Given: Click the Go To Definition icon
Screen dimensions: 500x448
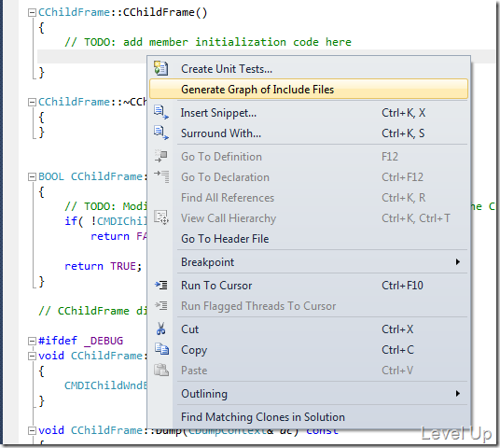Looking at the screenshot, I should 161,157.
